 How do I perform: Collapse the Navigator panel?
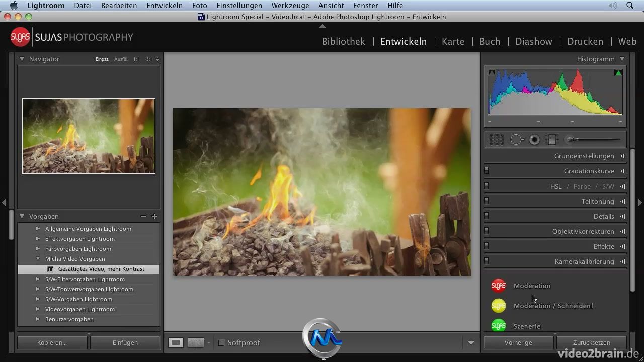(x=22, y=59)
